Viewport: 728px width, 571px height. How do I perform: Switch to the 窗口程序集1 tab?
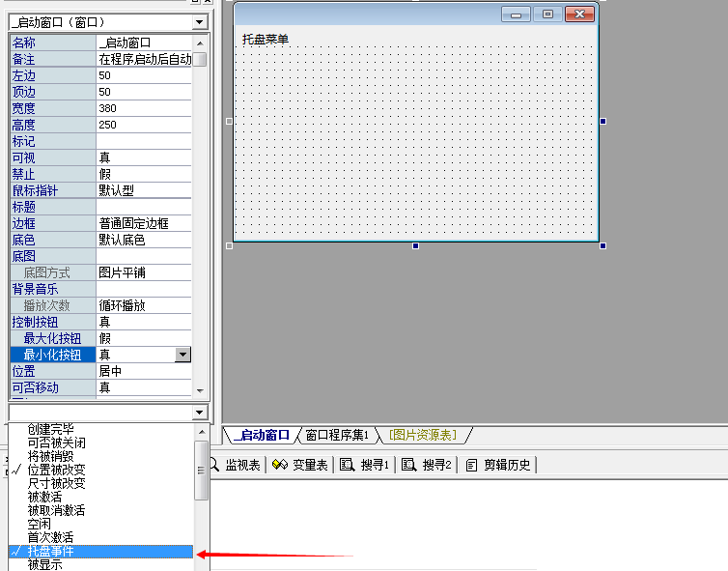(337, 436)
